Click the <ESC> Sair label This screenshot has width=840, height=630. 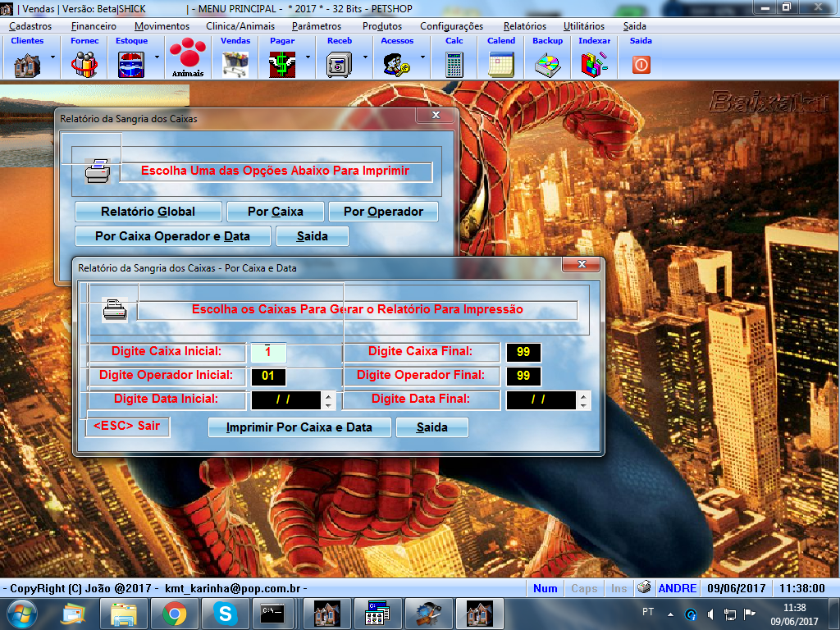(127, 426)
